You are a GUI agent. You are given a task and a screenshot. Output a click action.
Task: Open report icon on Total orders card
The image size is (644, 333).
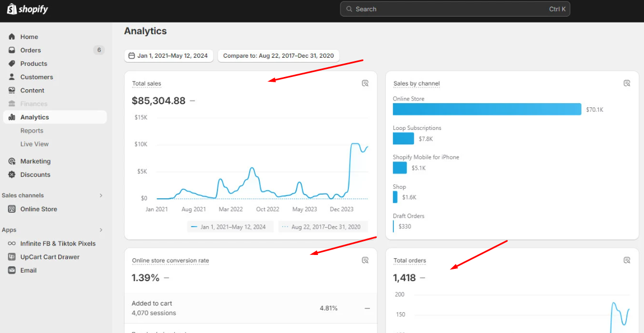pyautogui.click(x=627, y=260)
